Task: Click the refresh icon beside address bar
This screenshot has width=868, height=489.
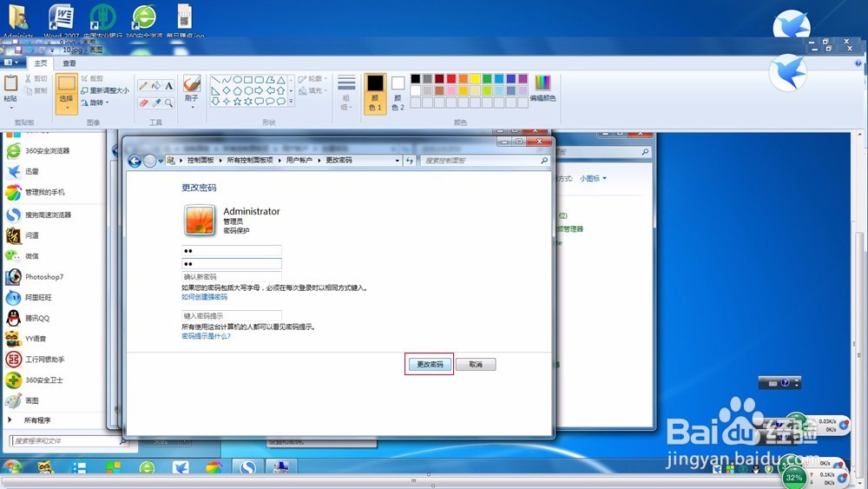Action: tap(410, 161)
